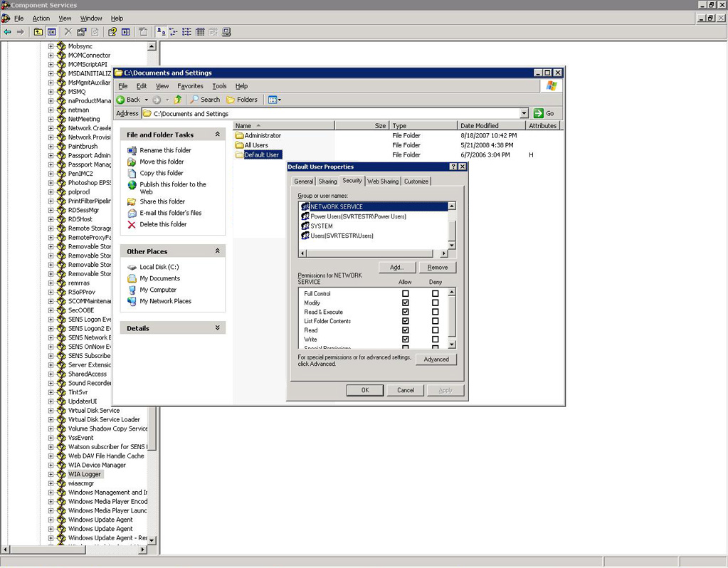Click the My Network Places icon
The image size is (728, 568).
pyautogui.click(x=132, y=301)
